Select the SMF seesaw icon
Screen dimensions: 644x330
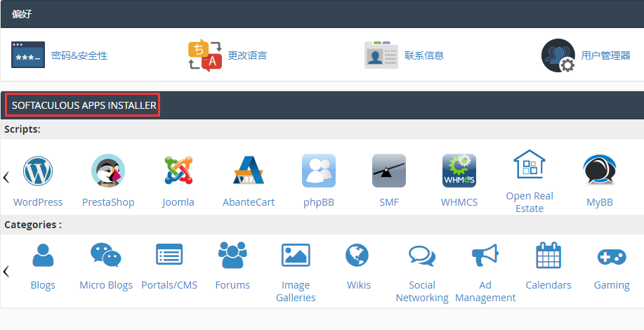[x=389, y=171]
